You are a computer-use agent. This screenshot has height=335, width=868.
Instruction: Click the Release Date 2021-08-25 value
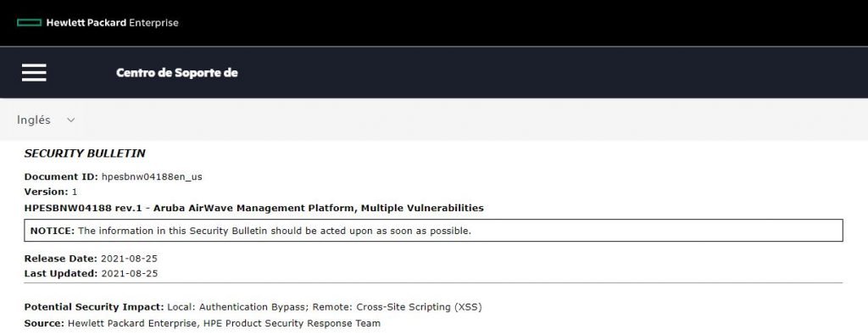pos(130,259)
